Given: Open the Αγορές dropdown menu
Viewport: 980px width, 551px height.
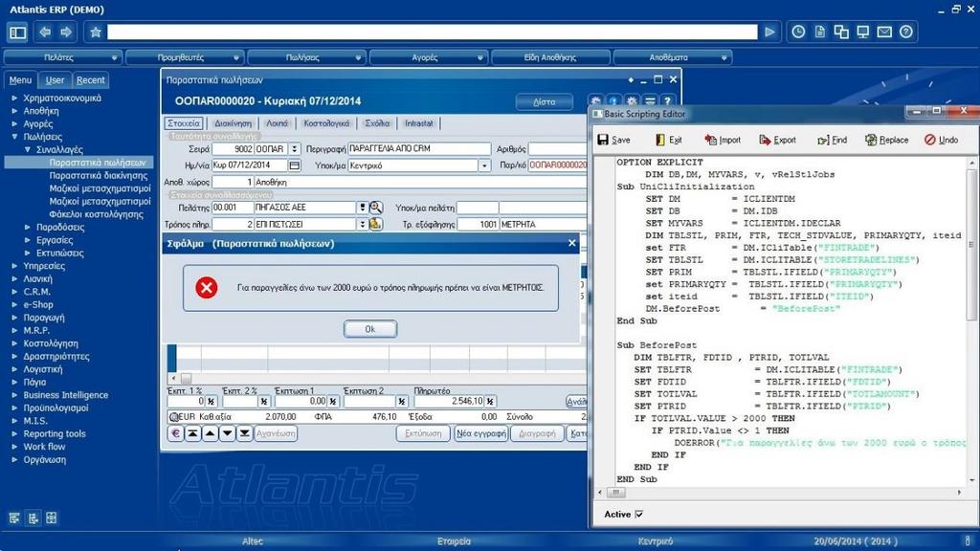Looking at the screenshot, I should (428, 57).
